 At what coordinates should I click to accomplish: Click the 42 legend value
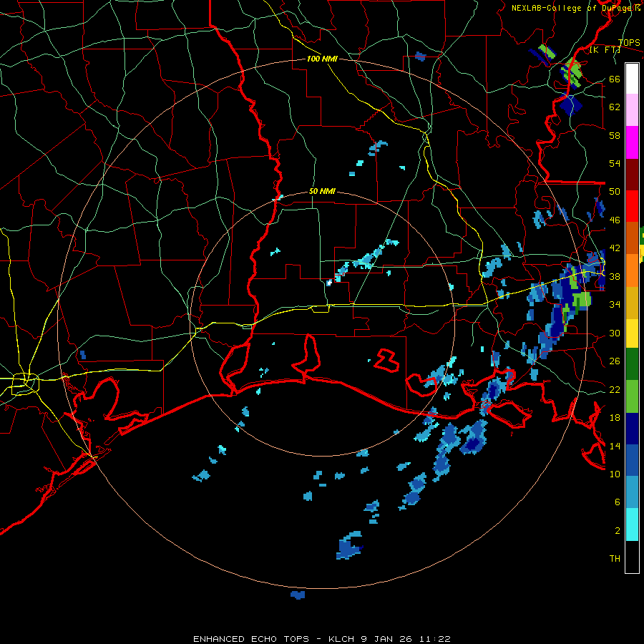click(x=615, y=248)
